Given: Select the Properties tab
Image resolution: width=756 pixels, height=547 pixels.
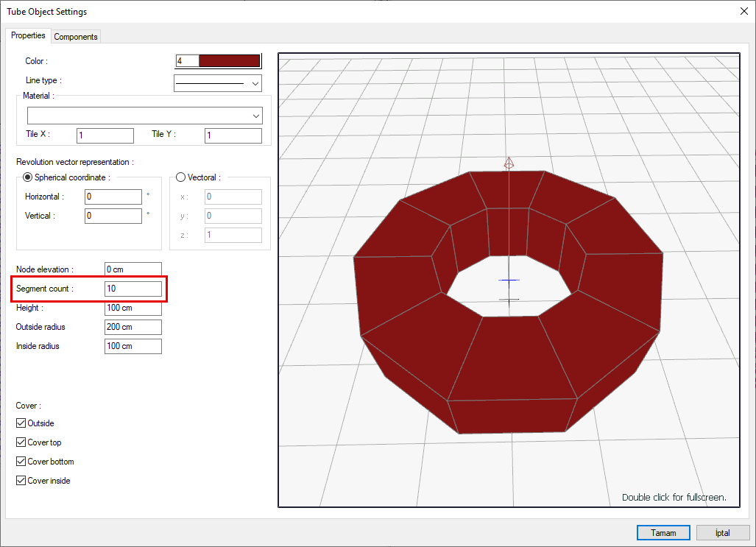Looking at the screenshot, I should (28, 35).
